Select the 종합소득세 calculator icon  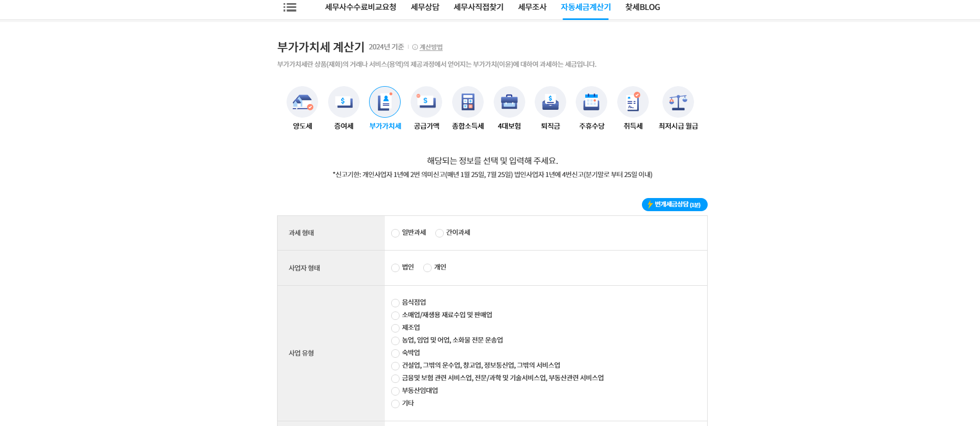coord(468,102)
